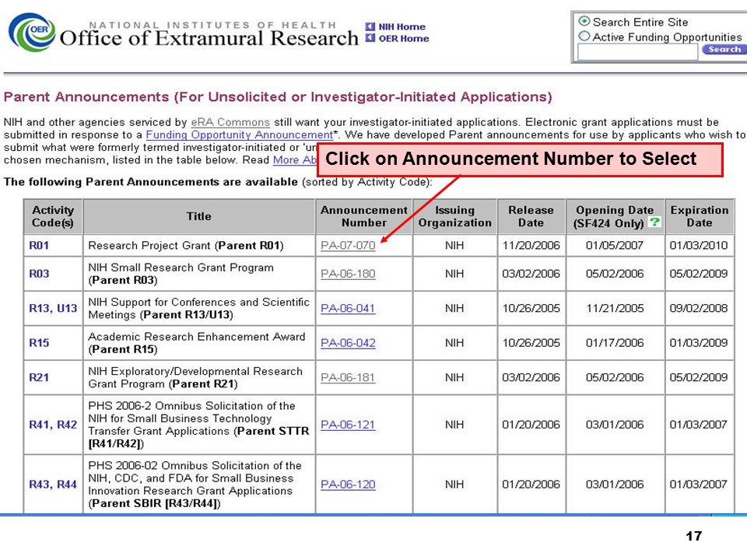Click the R03 activity code

[39, 274]
